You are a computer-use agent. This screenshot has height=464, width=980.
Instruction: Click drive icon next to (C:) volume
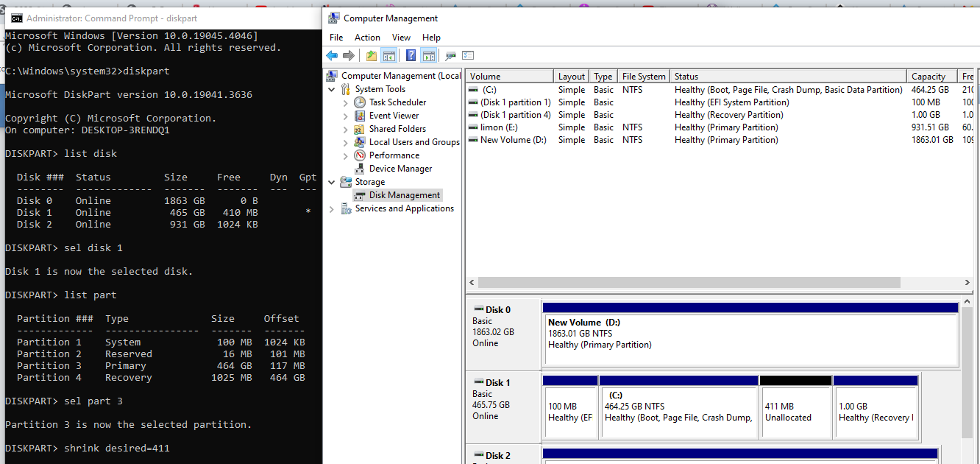tap(475, 90)
